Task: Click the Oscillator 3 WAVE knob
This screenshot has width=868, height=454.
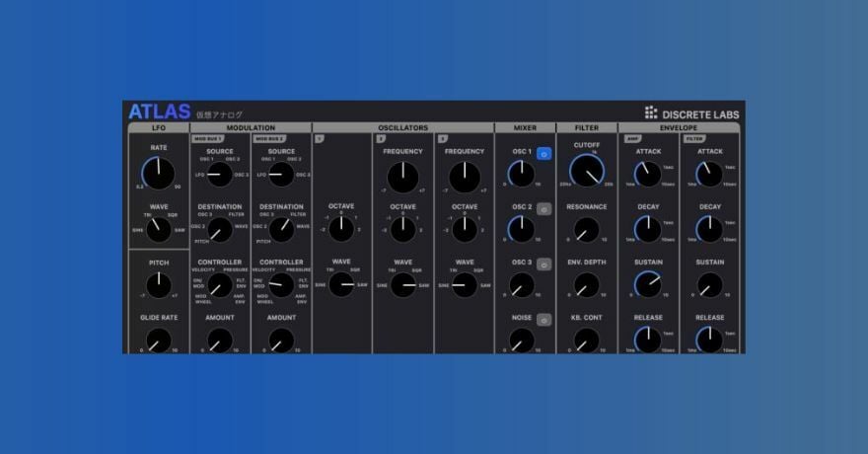Action: tap(465, 285)
